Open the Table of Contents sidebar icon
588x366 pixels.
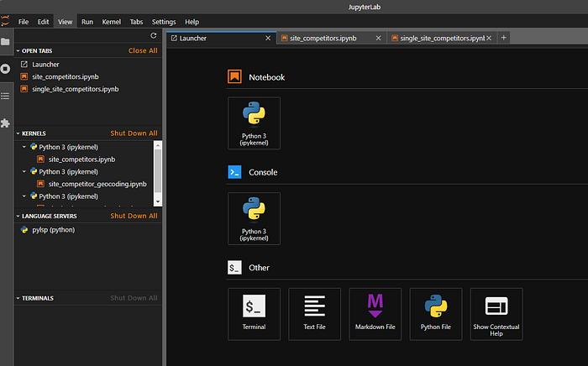pyautogui.click(x=5, y=97)
